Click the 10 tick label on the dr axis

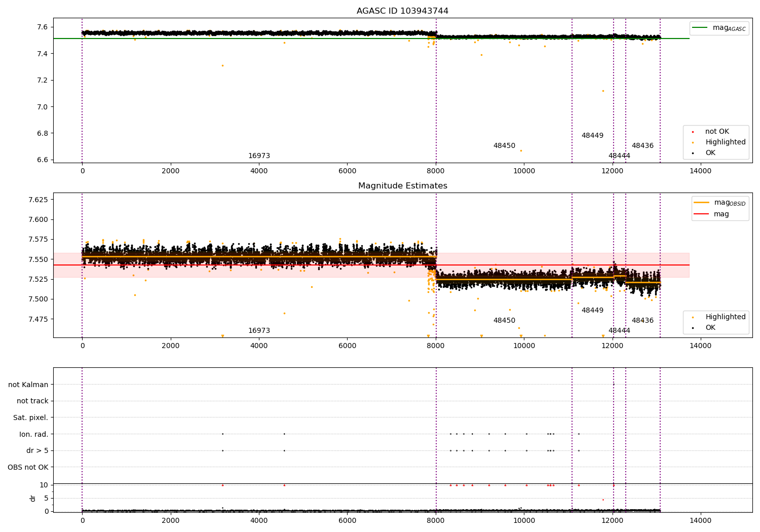45,485
